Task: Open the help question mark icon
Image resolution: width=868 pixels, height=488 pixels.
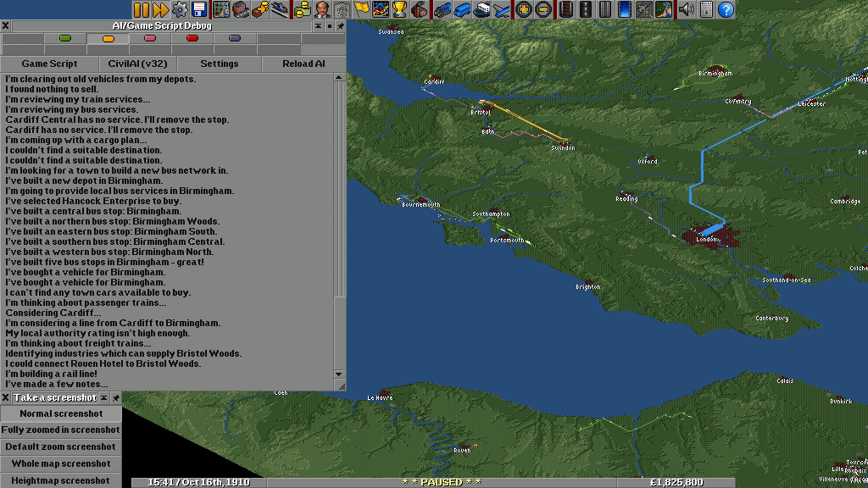Action: point(726,10)
